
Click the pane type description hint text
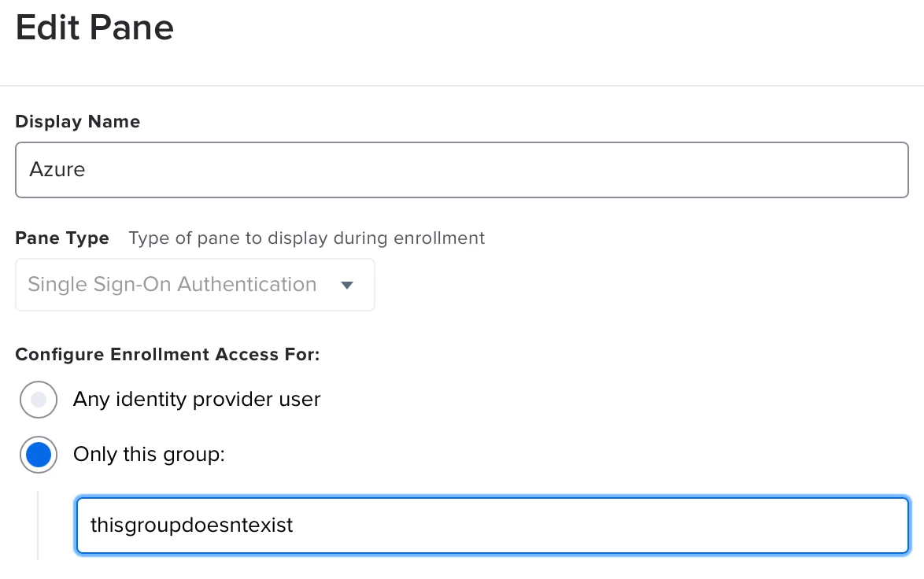[307, 238]
